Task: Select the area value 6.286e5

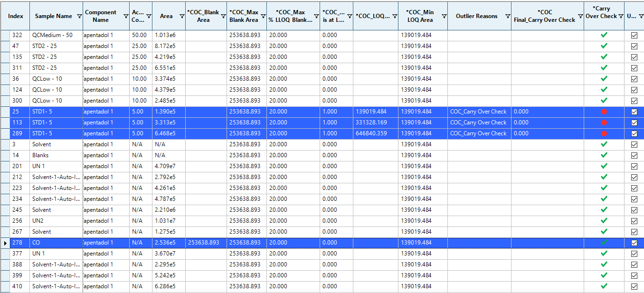Action: (169, 286)
